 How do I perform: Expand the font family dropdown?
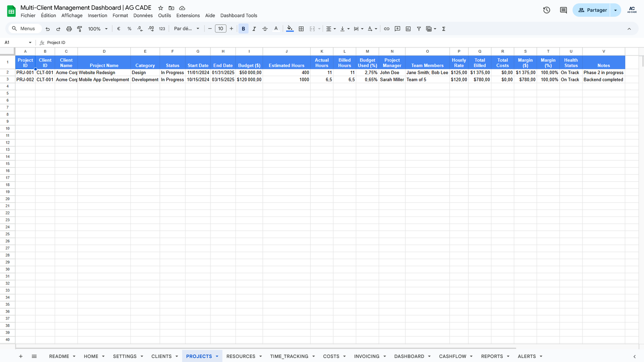click(x=186, y=29)
